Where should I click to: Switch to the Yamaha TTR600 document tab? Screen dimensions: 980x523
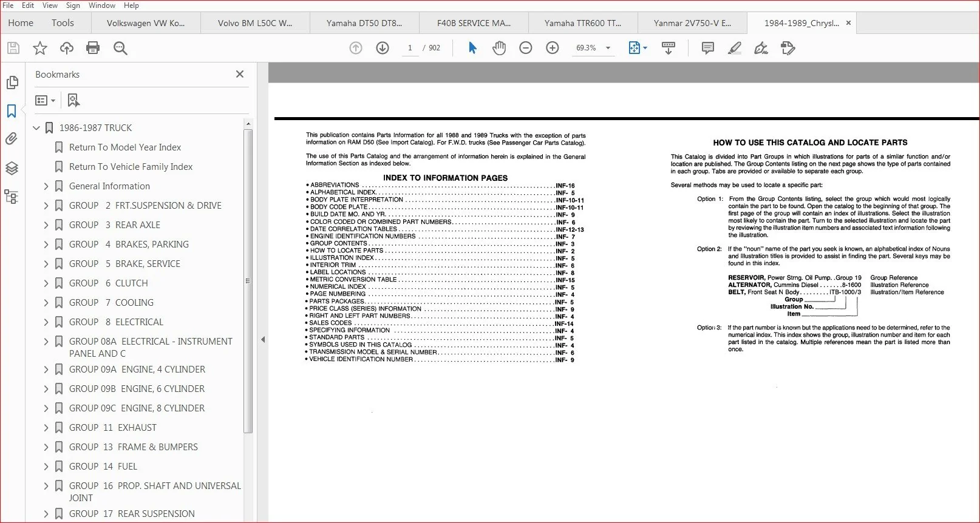point(583,23)
